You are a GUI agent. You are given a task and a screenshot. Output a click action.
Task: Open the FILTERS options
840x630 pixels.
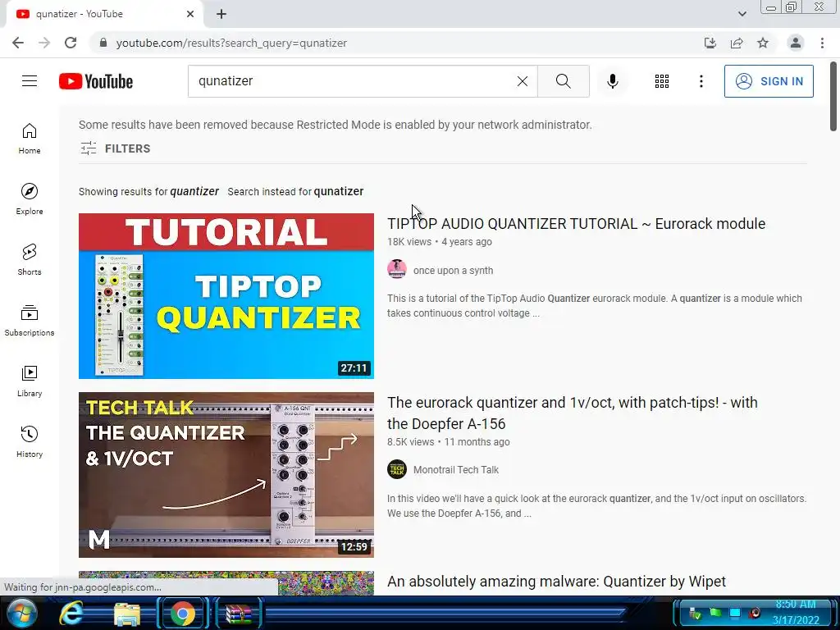(x=116, y=148)
